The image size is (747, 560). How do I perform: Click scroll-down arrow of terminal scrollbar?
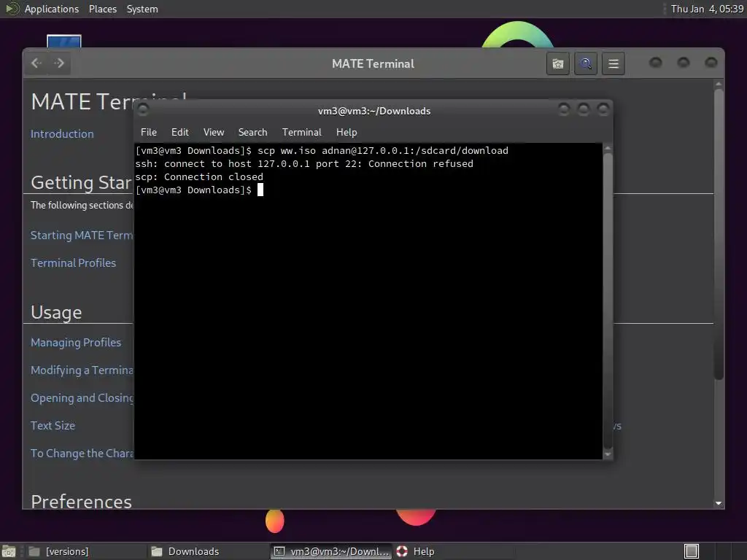coord(608,455)
